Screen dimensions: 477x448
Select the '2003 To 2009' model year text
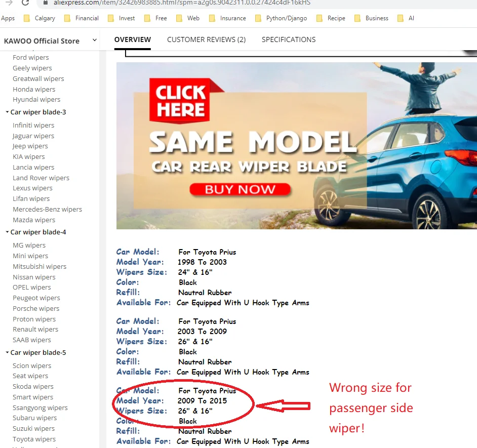203,332
